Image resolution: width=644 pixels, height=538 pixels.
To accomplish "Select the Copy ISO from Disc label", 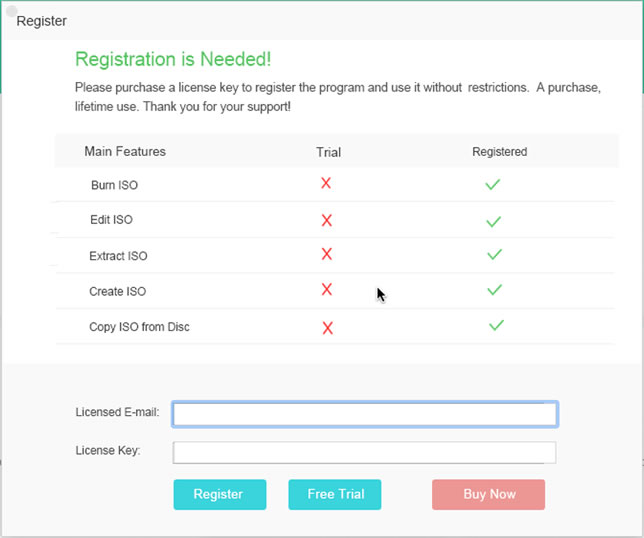I will pyautogui.click(x=139, y=327).
